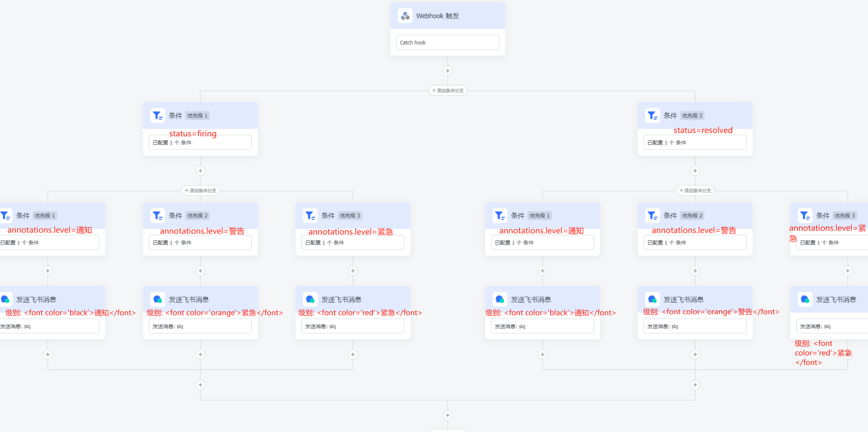Add a step below the status=firing condition
Image resolution: width=868 pixels, height=432 pixels.
200,171
